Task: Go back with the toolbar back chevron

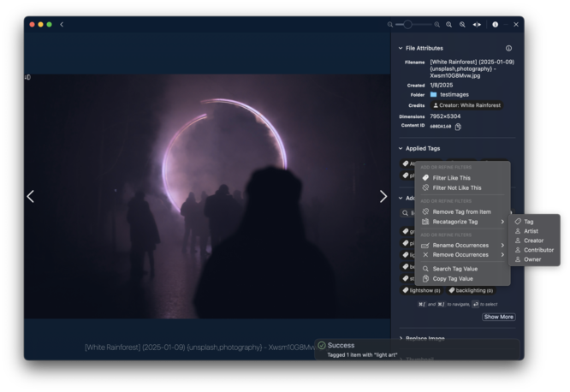Action: point(62,24)
